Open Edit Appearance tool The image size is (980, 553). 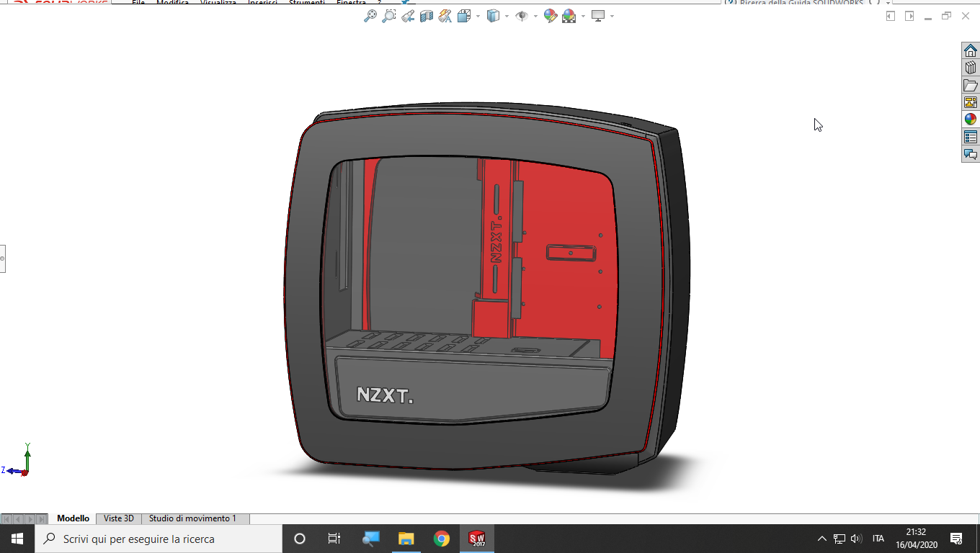tap(551, 16)
